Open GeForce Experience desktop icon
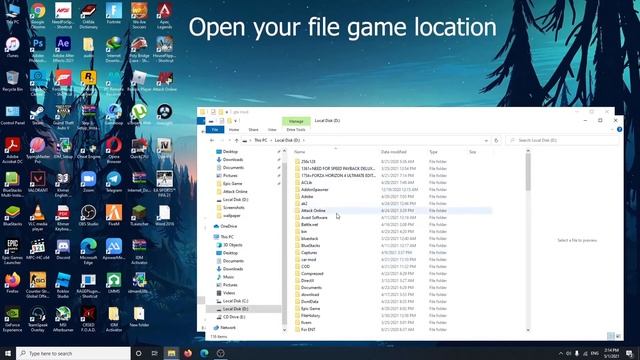 (x=13, y=319)
